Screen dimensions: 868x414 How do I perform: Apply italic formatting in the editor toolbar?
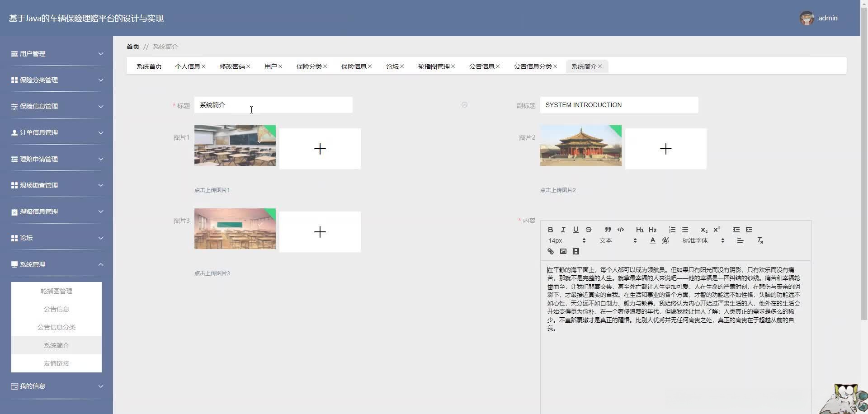point(563,230)
